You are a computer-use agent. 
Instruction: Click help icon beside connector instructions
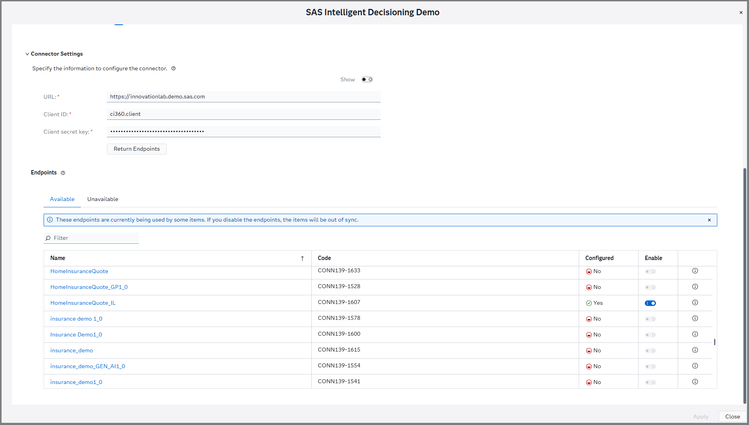click(x=173, y=68)
